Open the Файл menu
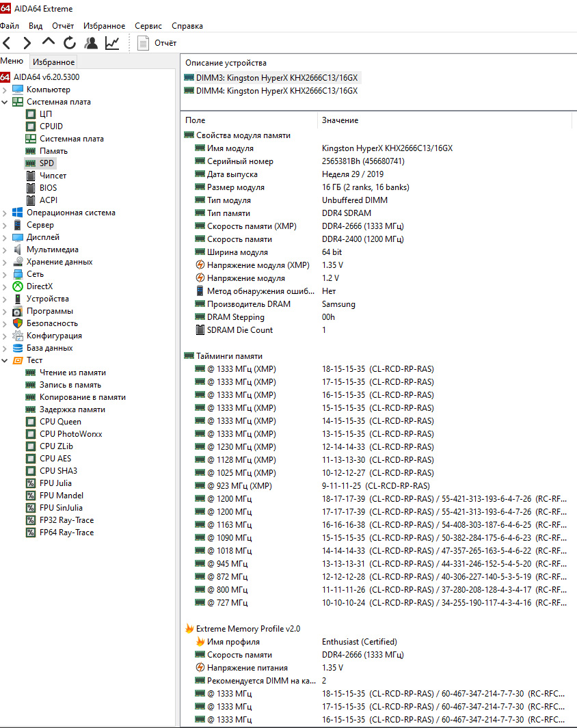Image resolution: width=577 pixels, height=728 pixels. 10,26
